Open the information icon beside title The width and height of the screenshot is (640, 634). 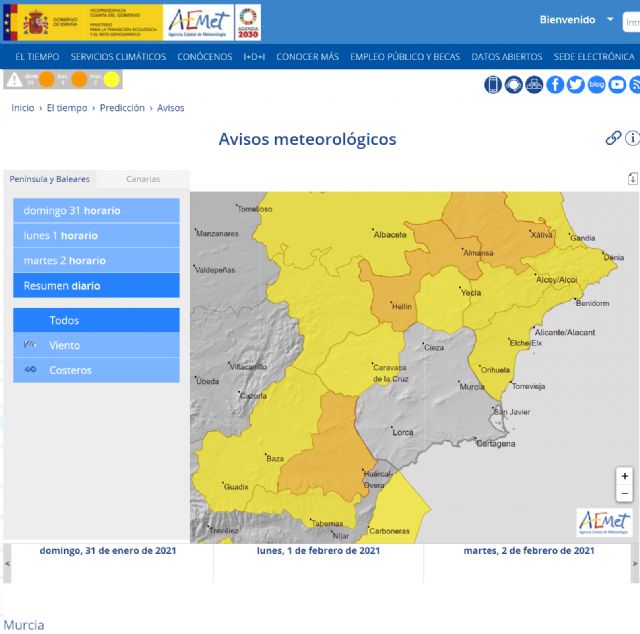click(x=632, y=138)
